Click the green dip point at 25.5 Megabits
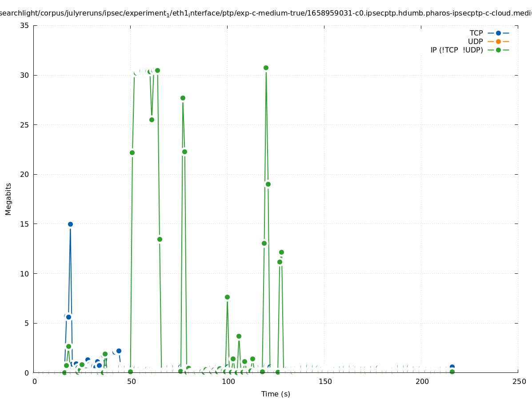Viewport: 532px width, 400px height. pyautogui.click(x=152, y=120)
